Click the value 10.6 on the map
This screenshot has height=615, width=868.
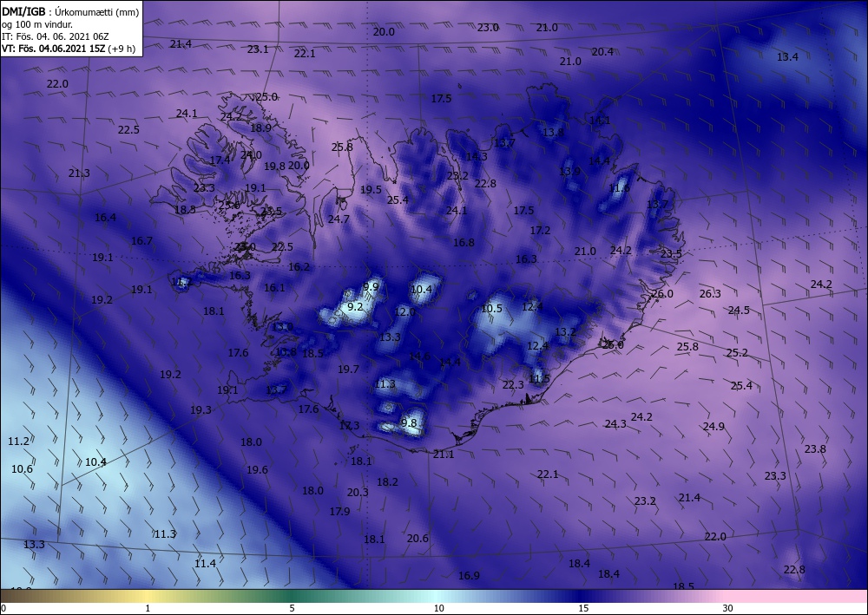(22, 469)
